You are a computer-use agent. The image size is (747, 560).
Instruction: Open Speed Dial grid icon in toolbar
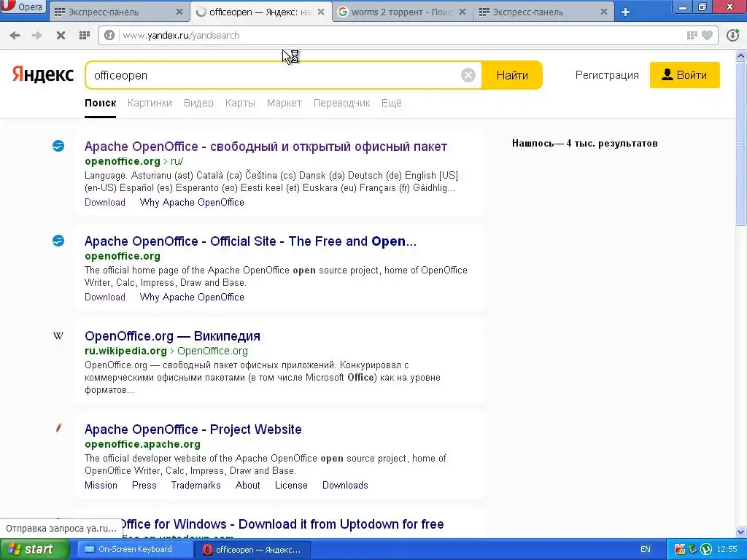85,35
